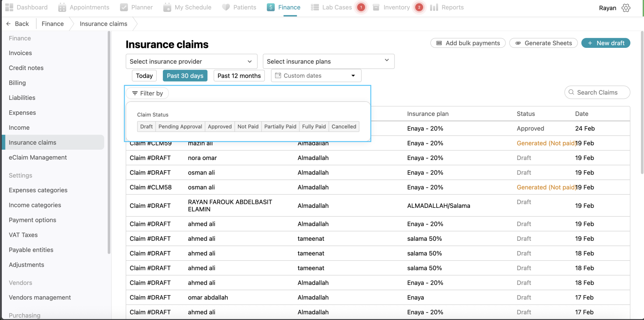Click the New draft button
Screen dimensions: 644x320
click(606, 43)
